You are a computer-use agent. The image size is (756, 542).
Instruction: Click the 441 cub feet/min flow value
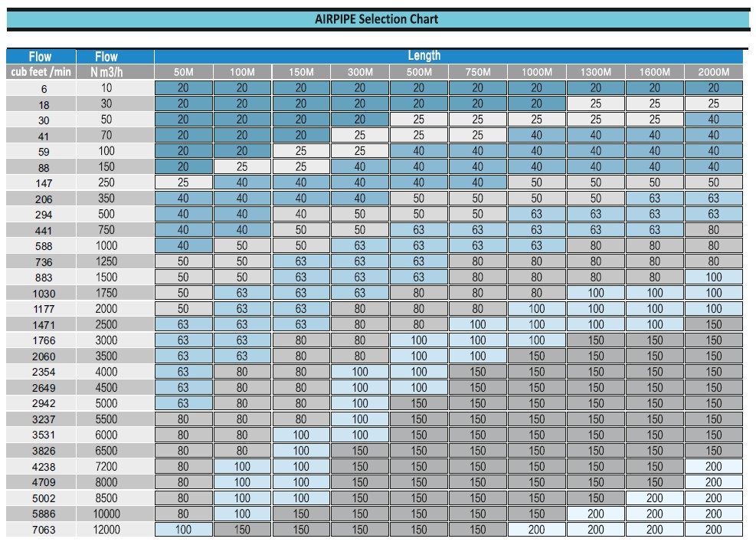[44, 230]
